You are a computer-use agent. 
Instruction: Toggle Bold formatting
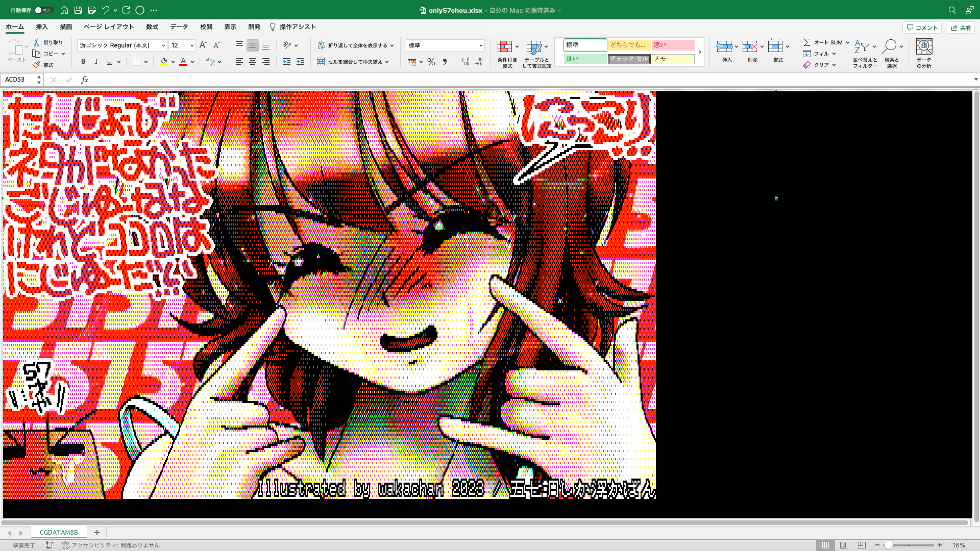[x=83, y=62]
